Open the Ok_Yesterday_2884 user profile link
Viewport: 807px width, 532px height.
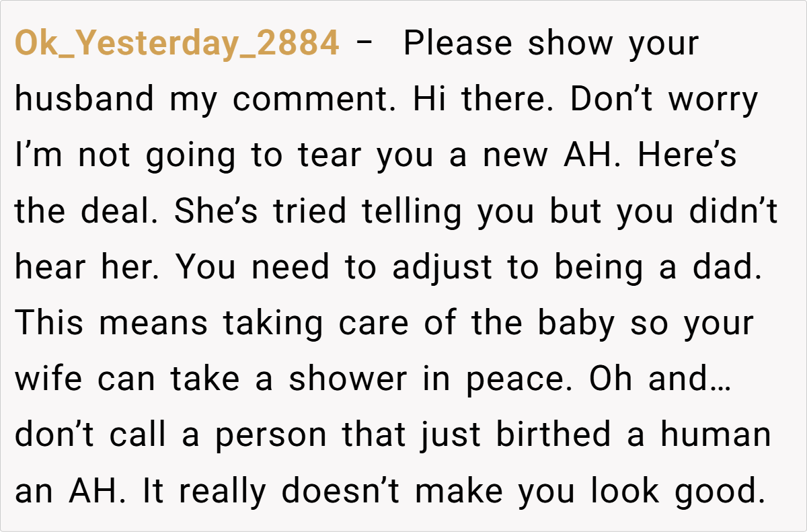pos(177,44)
